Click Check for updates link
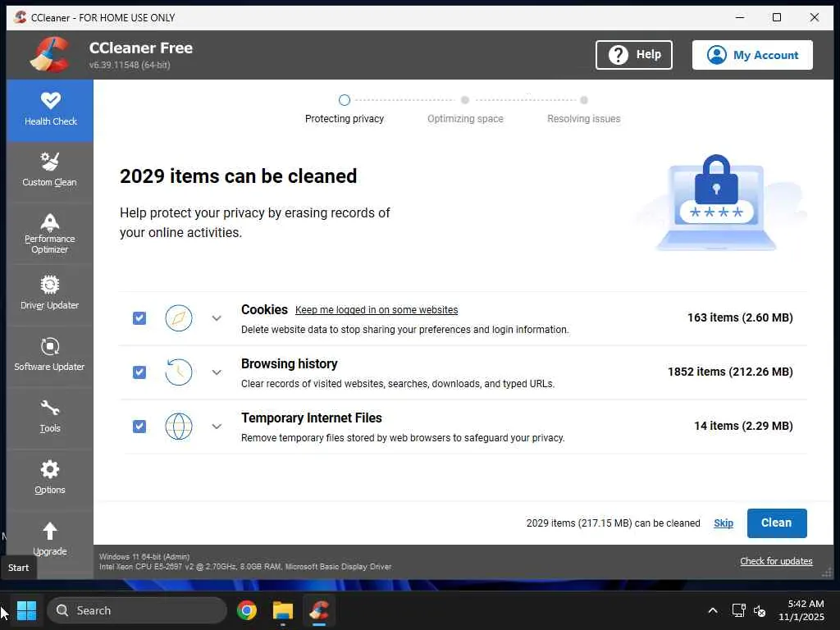This screenshot has height=630, width=840. 776,561
